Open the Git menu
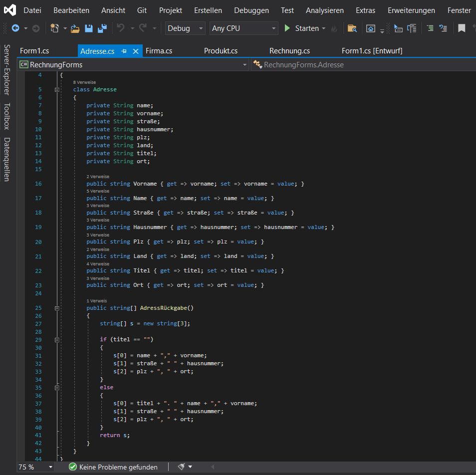Viewport: 476px width, 475px height. point(142,10)
